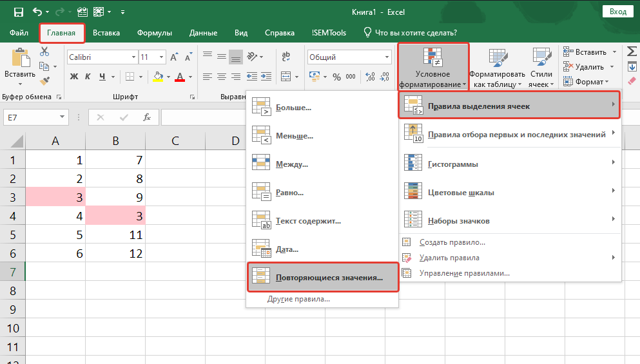Viewport: 640px width, 364px height.
Task: Open the Файл menu
Action: pos(19,33)
